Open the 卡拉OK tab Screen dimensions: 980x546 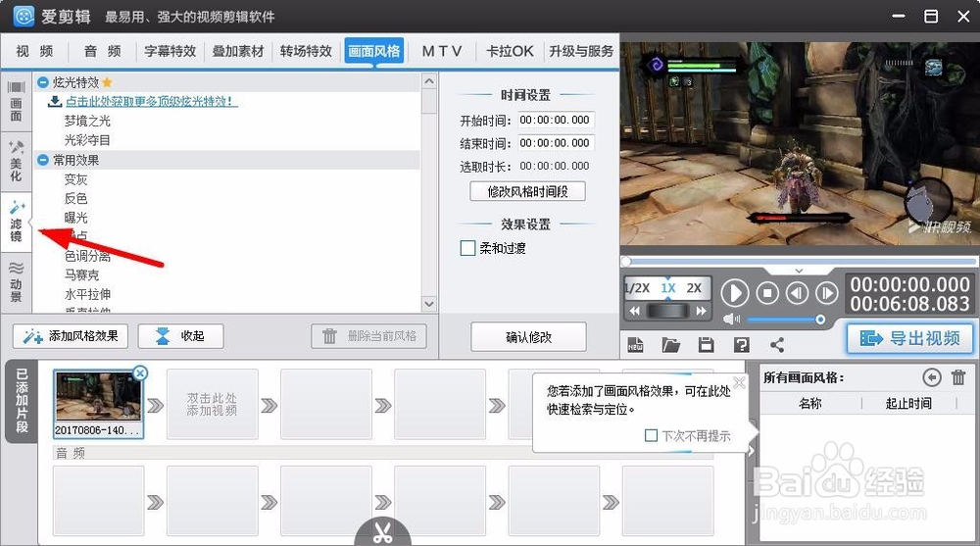tap(510, 51)
